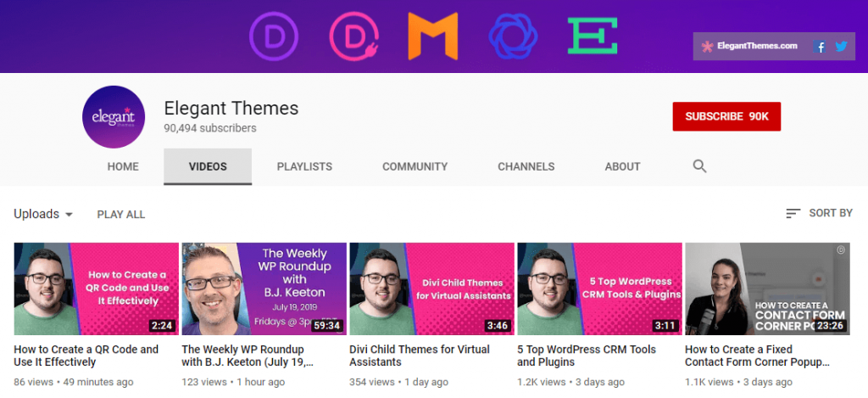868x398 pixels.
Task: Open the Twitter bird icon in banner
Action: click(x=842, y=47)
